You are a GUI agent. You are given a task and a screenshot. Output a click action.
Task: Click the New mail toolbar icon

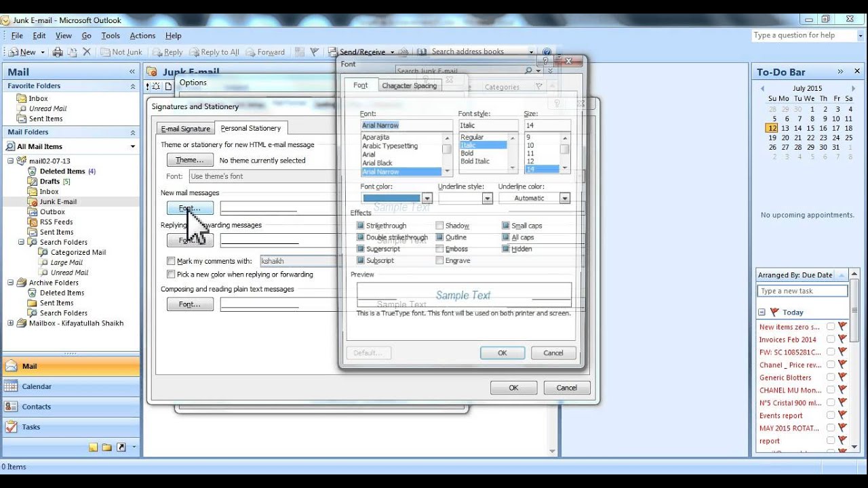22,52
